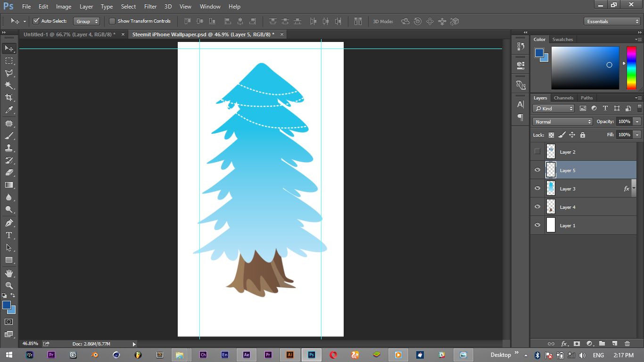Screen dimensions: 644x362
Task: Swap foreground and background colors
Action: [x=13, y=296]
